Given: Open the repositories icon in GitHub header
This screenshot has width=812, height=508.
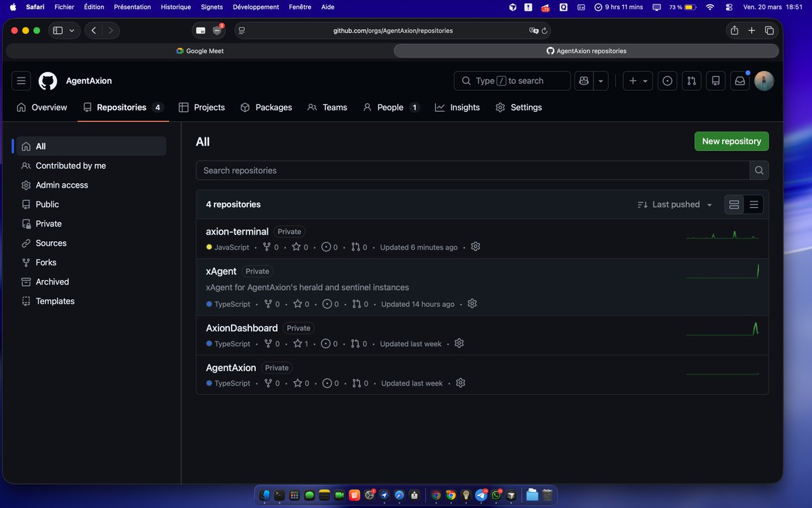Looking at the screenshot, I should pyautogui.click(x=715, y=81).
